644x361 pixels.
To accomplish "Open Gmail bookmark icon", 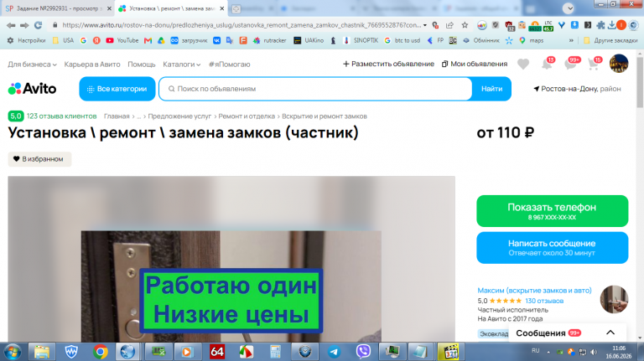I will pos(148,40).
